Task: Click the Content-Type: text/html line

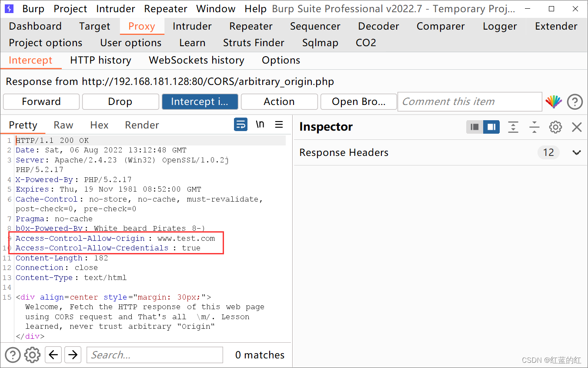Action: (x=71, y=277)
